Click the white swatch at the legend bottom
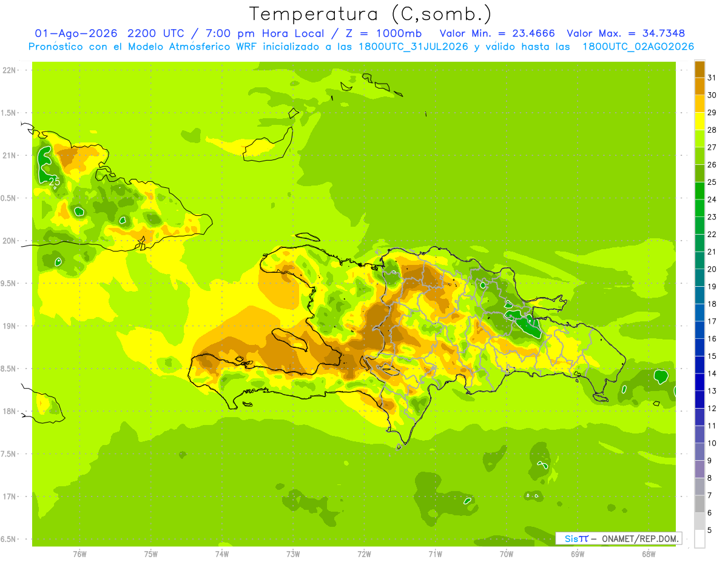 pos(699,539)
